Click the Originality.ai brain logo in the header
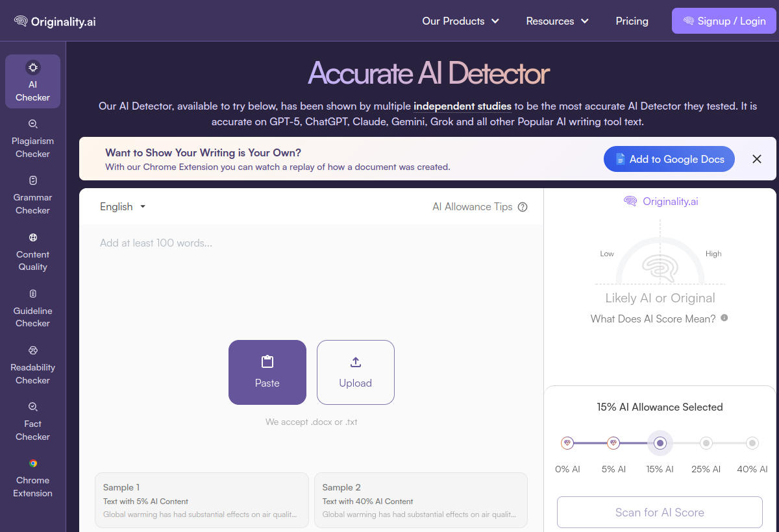The height and width of the screenshot is (532, 779). (x=21, y=21)
